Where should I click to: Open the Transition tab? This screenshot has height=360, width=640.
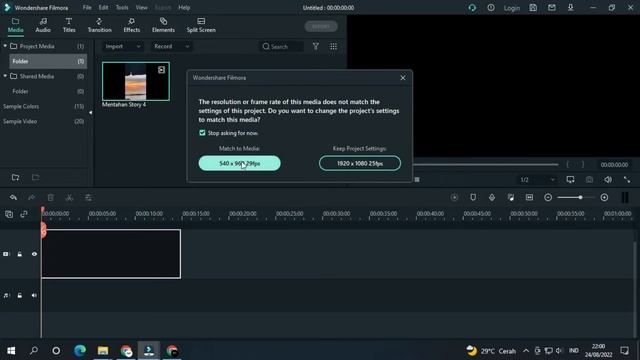tap(99, 25)
